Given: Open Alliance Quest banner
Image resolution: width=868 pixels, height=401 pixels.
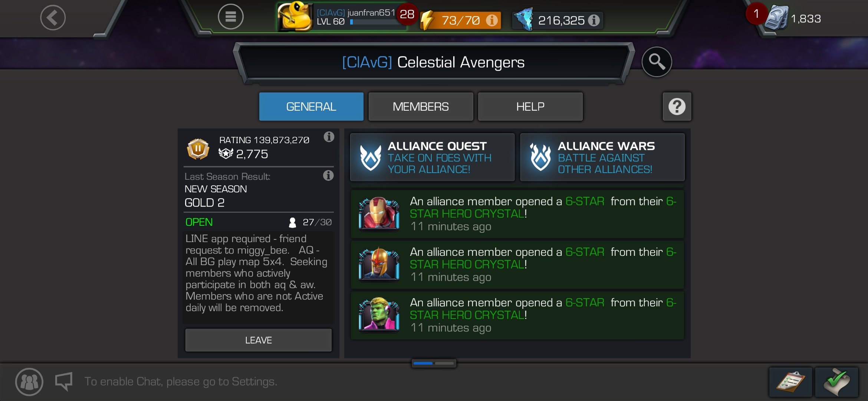Looking at the screenshot, I should (x=432, y=157).
